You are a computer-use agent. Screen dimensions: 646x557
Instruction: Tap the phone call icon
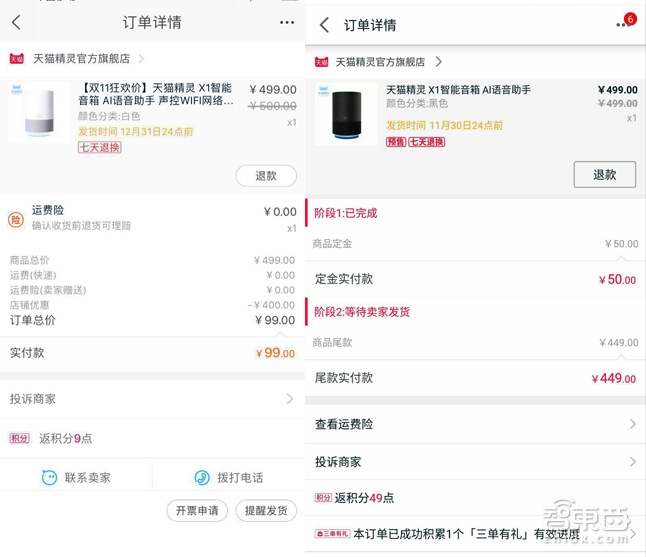tap(201, 478)
